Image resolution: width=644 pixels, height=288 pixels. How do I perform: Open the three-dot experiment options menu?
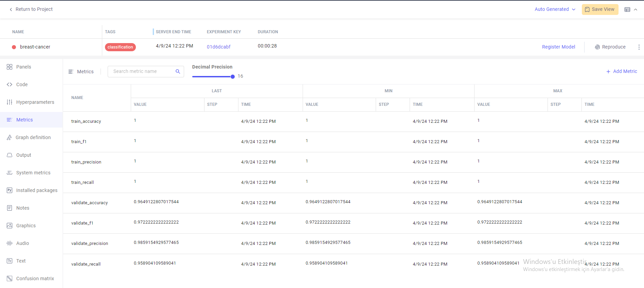[639, 47]
